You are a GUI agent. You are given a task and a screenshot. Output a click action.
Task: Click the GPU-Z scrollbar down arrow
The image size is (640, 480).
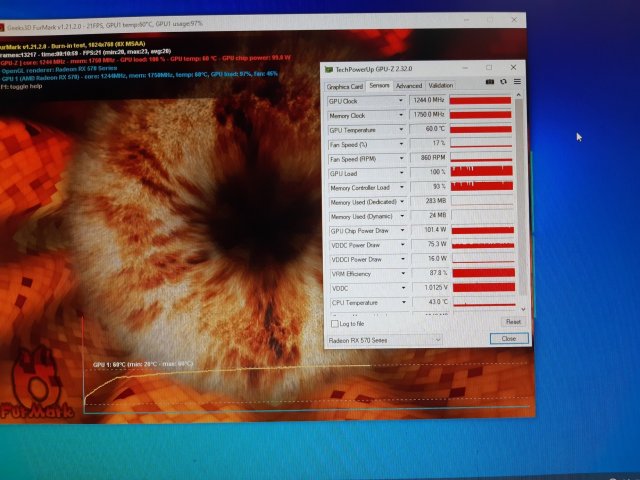[523, 310]
